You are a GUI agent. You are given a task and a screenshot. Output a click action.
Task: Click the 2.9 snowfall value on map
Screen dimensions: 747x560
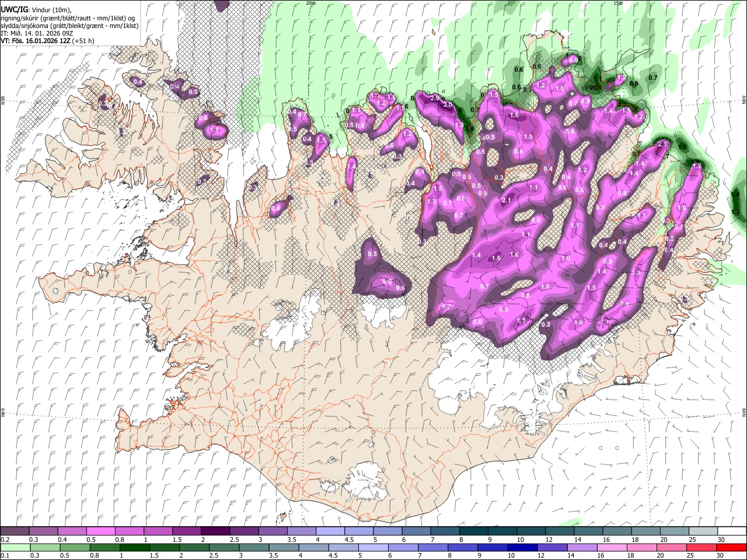pyautogui.click(x=435, y=98)
